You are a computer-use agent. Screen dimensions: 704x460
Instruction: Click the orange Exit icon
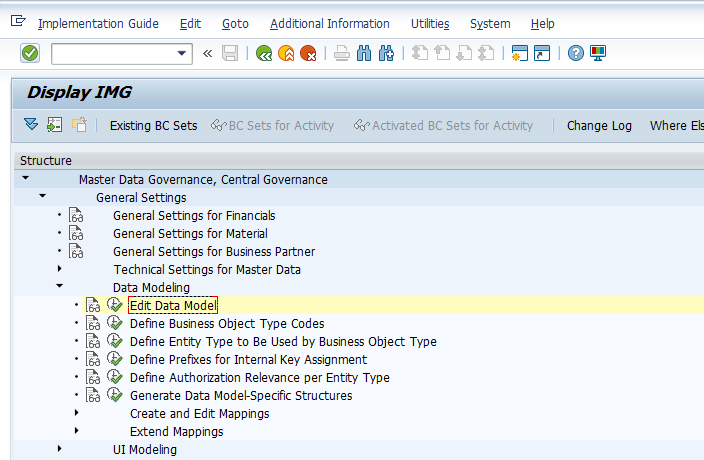click(286, 53)
